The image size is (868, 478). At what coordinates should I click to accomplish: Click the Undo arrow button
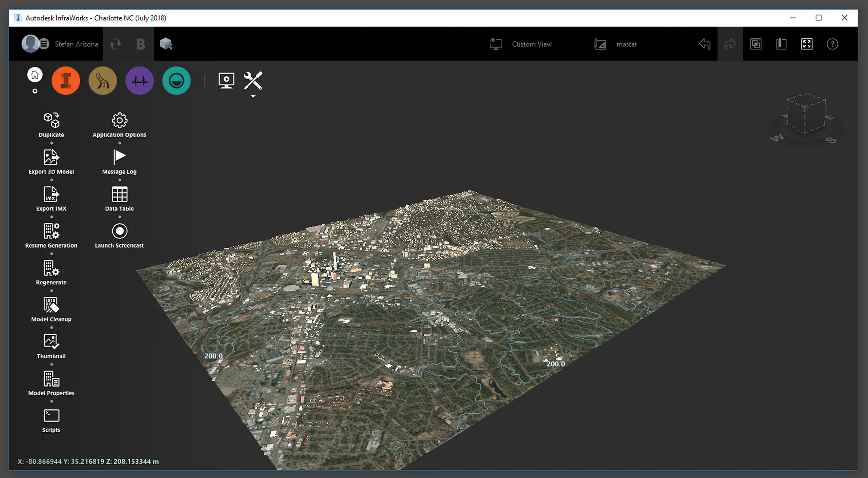(x=705, y=44)
